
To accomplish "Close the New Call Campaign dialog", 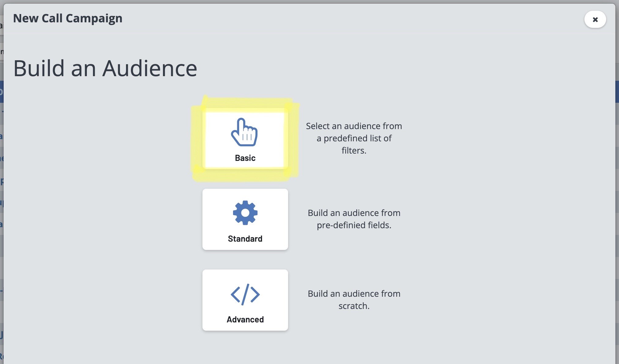I will (595, 20).
